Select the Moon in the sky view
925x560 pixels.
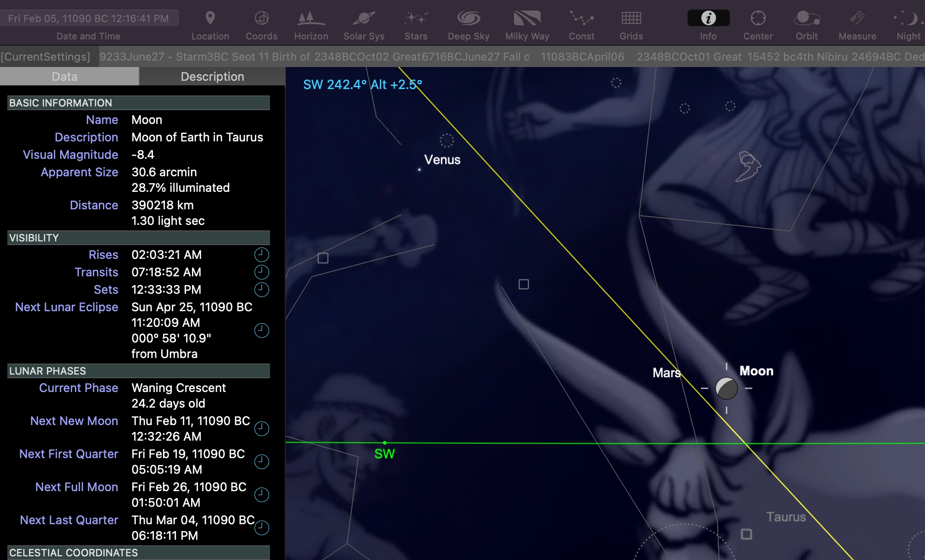pos(726,388)
